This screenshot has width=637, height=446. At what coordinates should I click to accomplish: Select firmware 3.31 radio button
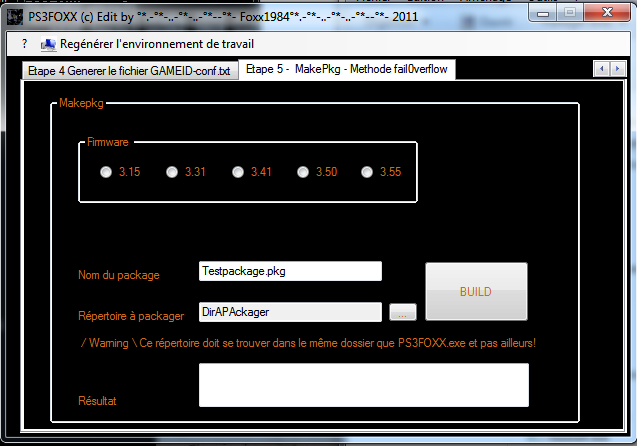tap(172, 172)
